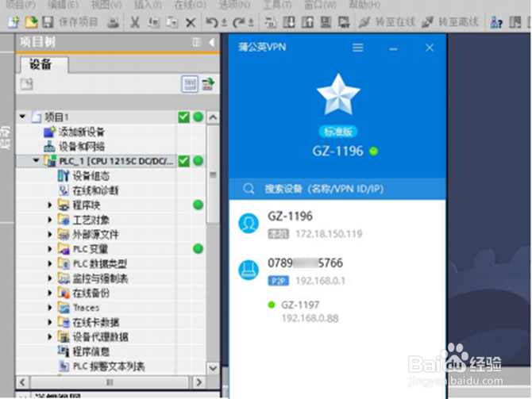Open the Online menu

[190, 5]
